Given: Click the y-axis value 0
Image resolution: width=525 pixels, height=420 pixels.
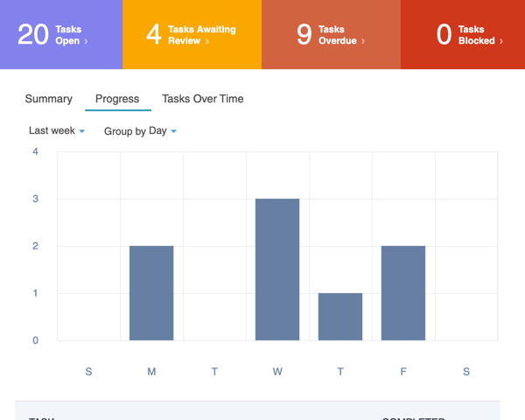Looking at the screenshot, I should tap(36, 340).
